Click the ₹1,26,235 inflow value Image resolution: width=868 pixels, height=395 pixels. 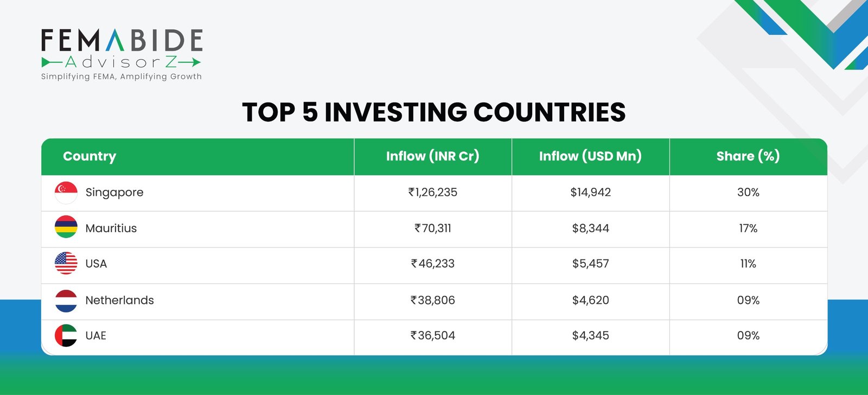(x=433, y=192)
